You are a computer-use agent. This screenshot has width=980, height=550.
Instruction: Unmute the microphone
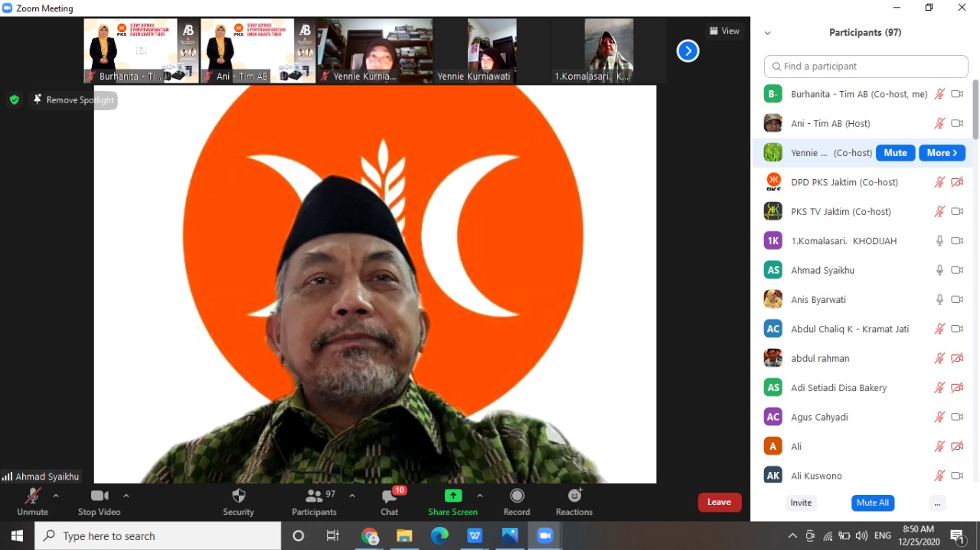coord(32,496)
